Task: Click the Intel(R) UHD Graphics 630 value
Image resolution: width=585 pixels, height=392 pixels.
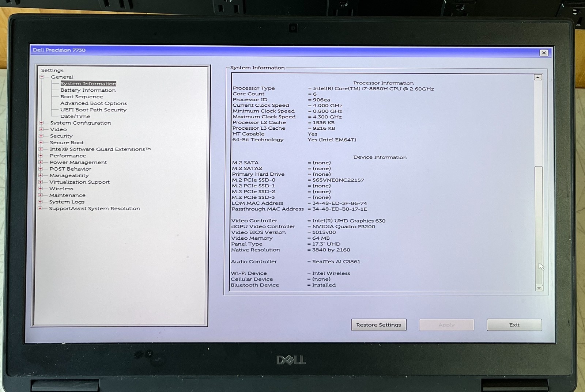Action: [349, 221]
